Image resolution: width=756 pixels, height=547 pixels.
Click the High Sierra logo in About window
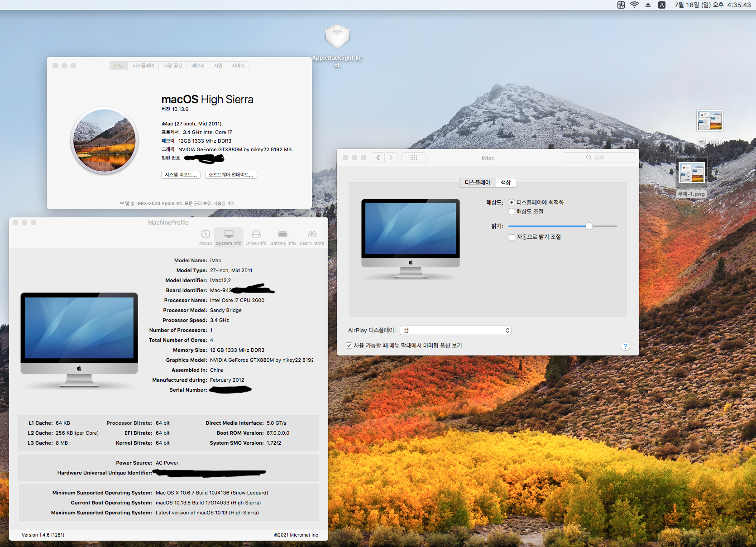point(105,140)
